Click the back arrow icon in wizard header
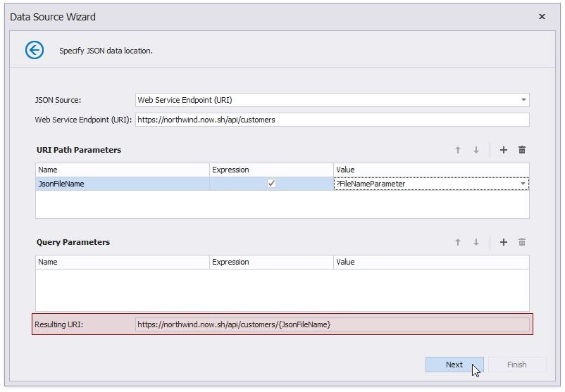This screenshot has width=565, height=392. pos(35,50)
